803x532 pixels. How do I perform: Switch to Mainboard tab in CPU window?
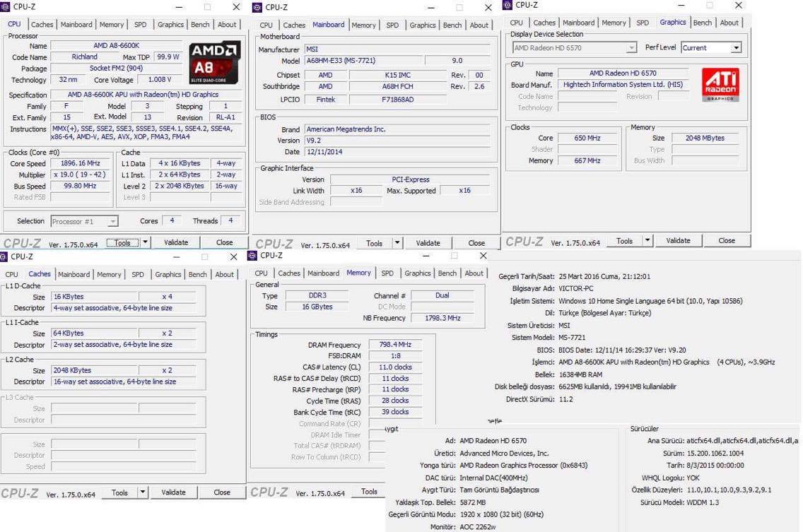(76, 25)
